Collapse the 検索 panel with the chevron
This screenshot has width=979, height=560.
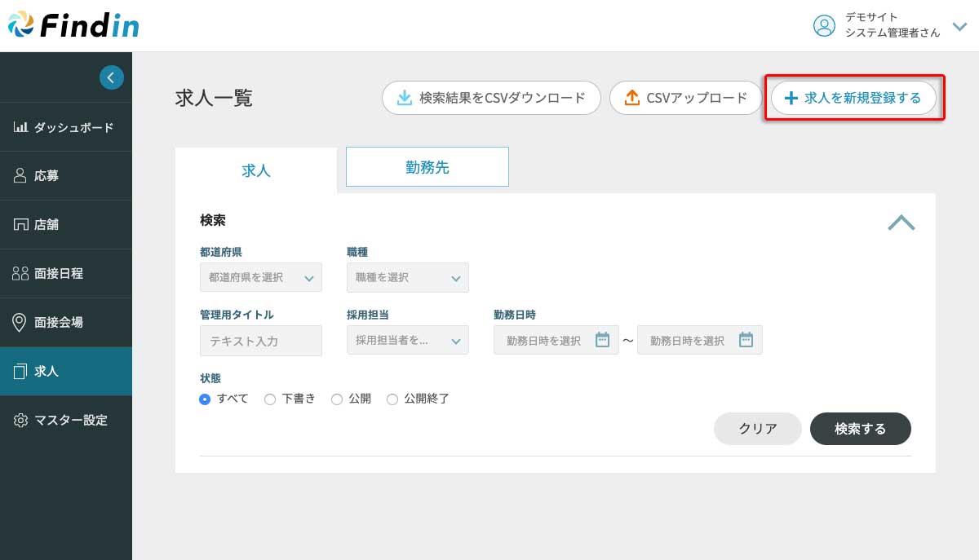901,223
